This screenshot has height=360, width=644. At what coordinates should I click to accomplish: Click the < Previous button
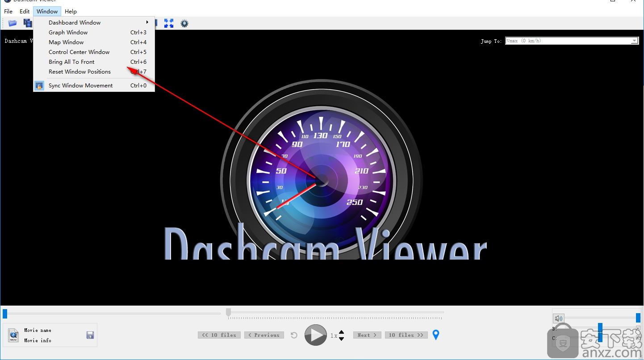(264, 335)
